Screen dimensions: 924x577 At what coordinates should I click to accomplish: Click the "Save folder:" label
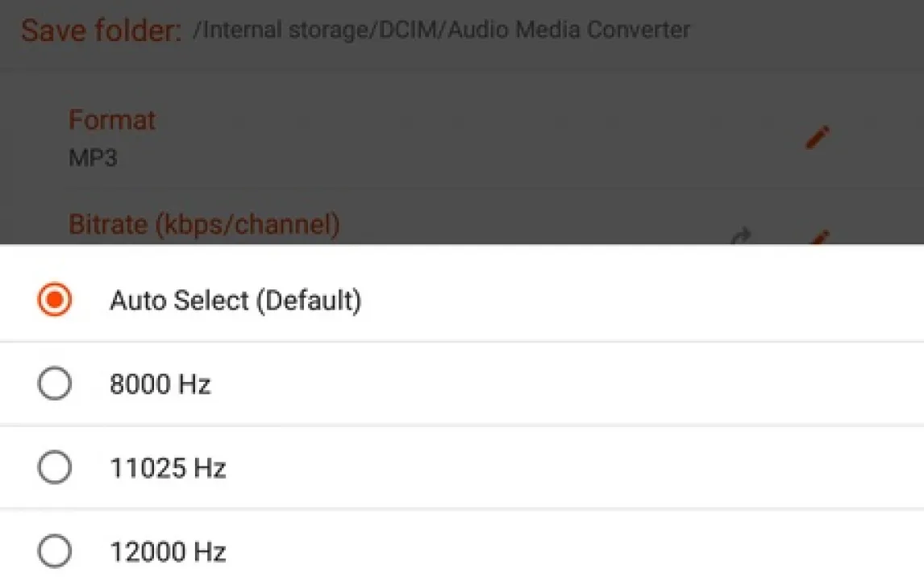pyautogui.click(x=101, y=31)
